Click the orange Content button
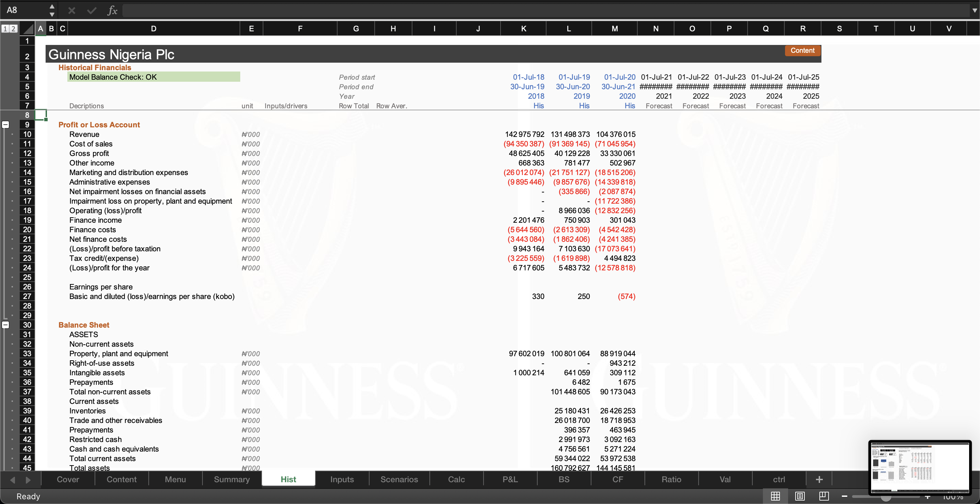This screenshot has height=504, width=980. (802, 51)
